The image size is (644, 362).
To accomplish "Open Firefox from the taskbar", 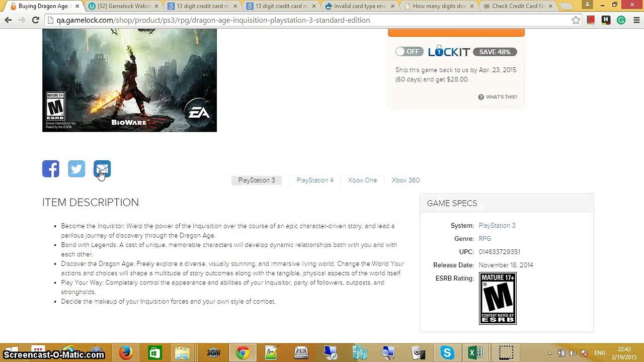I will tap(126, 352).
